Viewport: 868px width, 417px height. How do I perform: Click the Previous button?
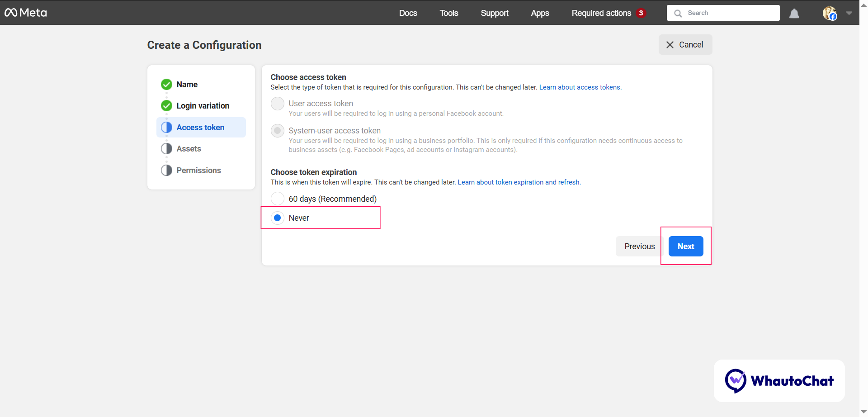click(639, 246)
